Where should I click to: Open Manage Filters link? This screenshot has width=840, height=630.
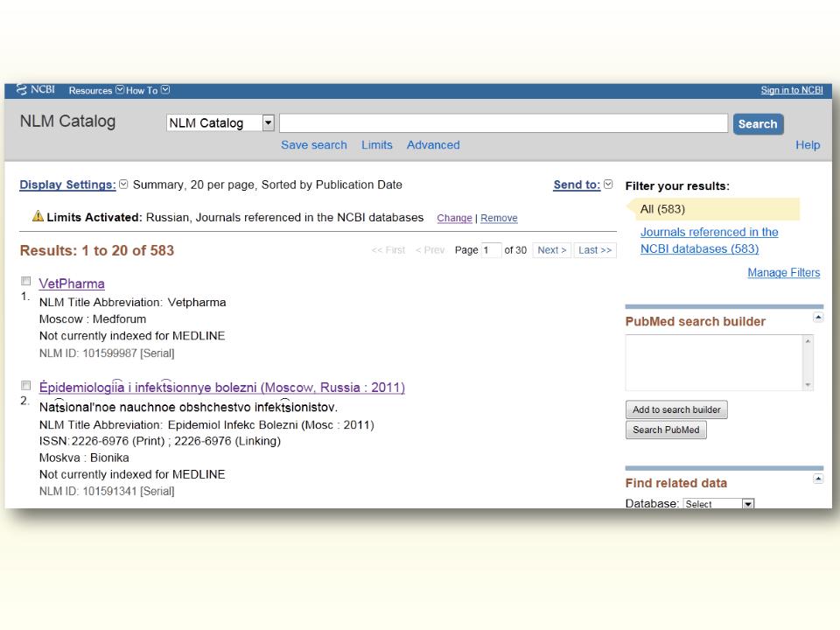tap(784, 272)
